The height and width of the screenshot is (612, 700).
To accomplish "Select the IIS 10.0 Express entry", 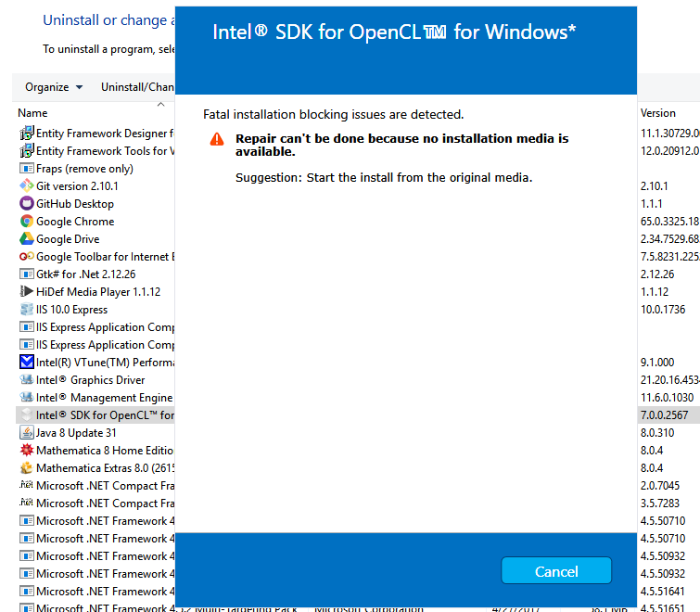I will (71, 310).
